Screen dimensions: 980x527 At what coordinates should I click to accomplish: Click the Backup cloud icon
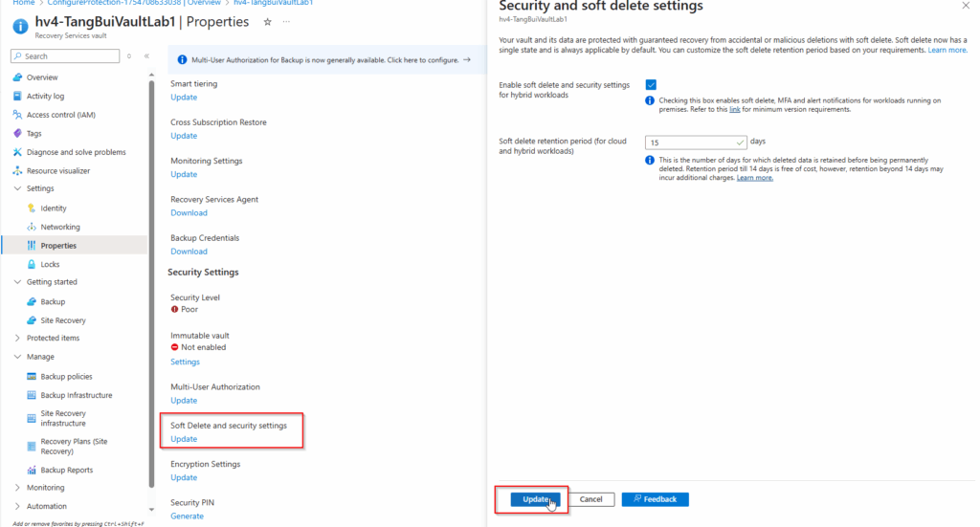pos(32,301)
